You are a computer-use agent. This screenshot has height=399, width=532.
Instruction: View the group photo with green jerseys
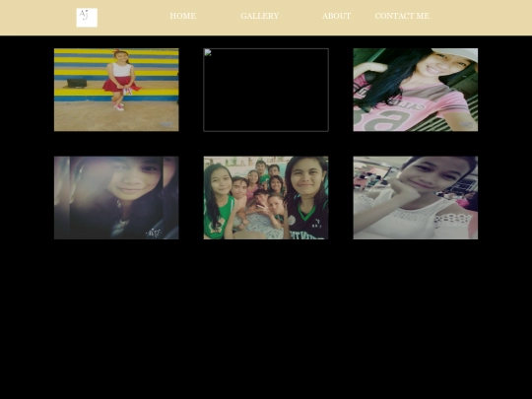point(266,198)
